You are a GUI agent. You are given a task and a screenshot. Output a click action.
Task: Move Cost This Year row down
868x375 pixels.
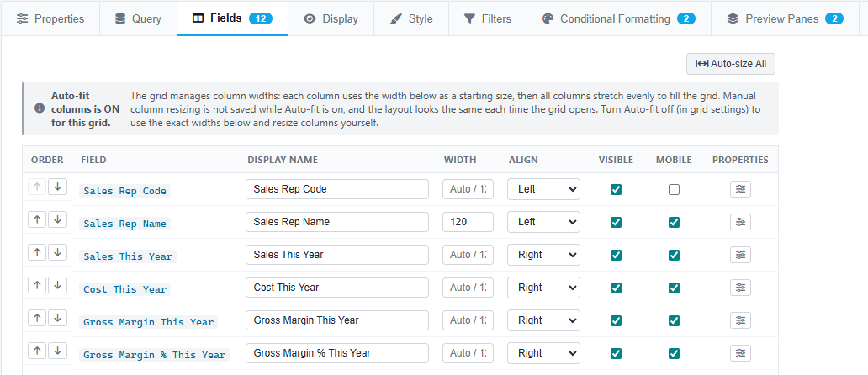[57, 285]
